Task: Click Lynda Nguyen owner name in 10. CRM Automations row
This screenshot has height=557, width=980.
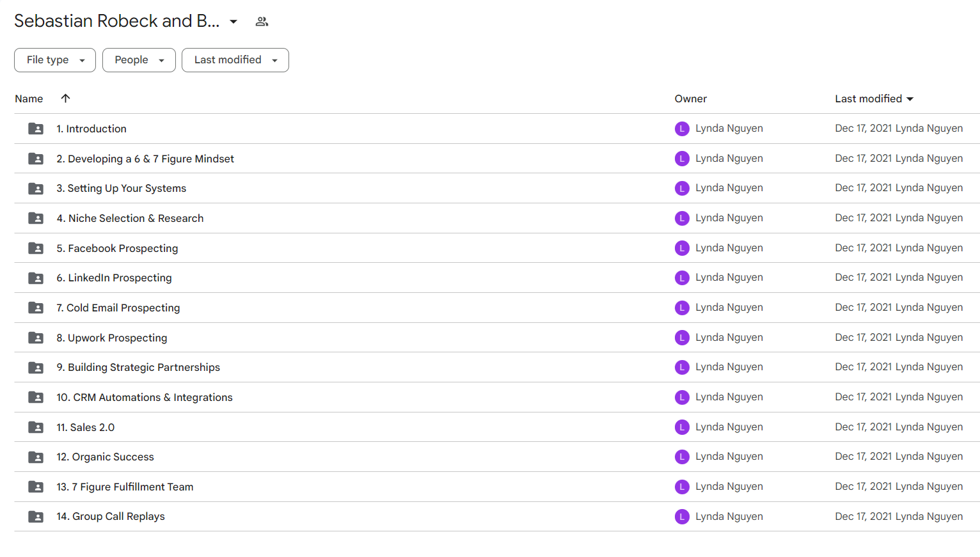Action: coord(729,397)
